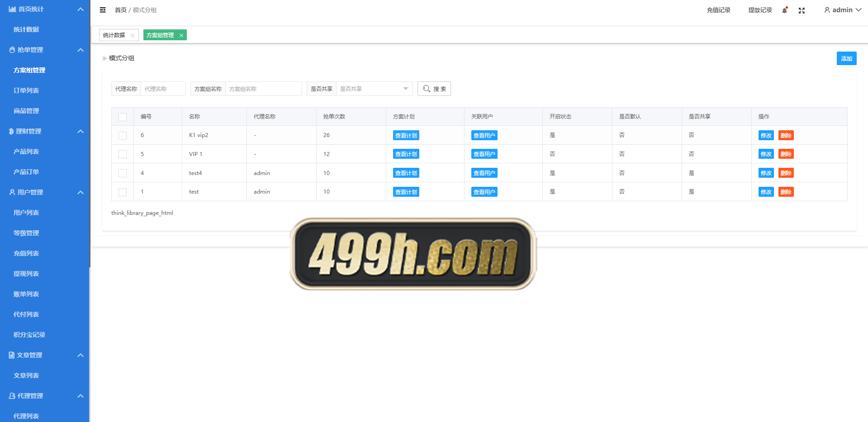Collapse the 代理管理 menu section
Screen dimensions: 868x422
click(x=81, y=396)
